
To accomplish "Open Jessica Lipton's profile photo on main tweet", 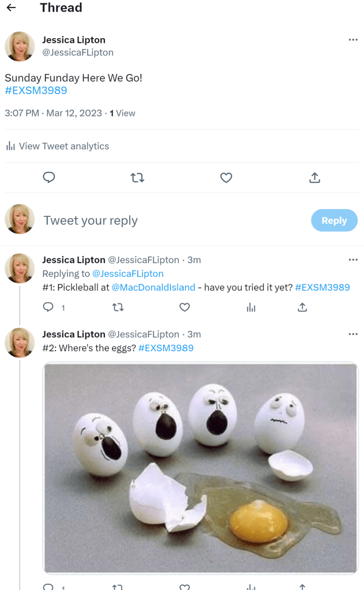I will [20, 46].
